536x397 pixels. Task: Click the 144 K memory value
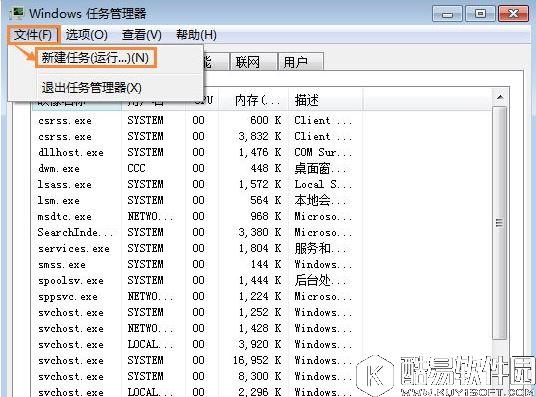[266, 264]
